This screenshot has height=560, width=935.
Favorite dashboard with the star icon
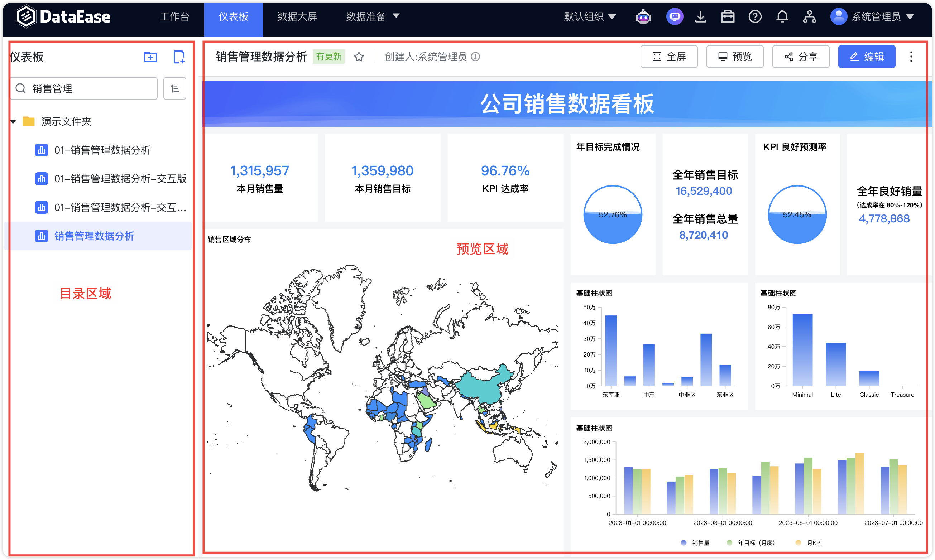tap(359, 57)
